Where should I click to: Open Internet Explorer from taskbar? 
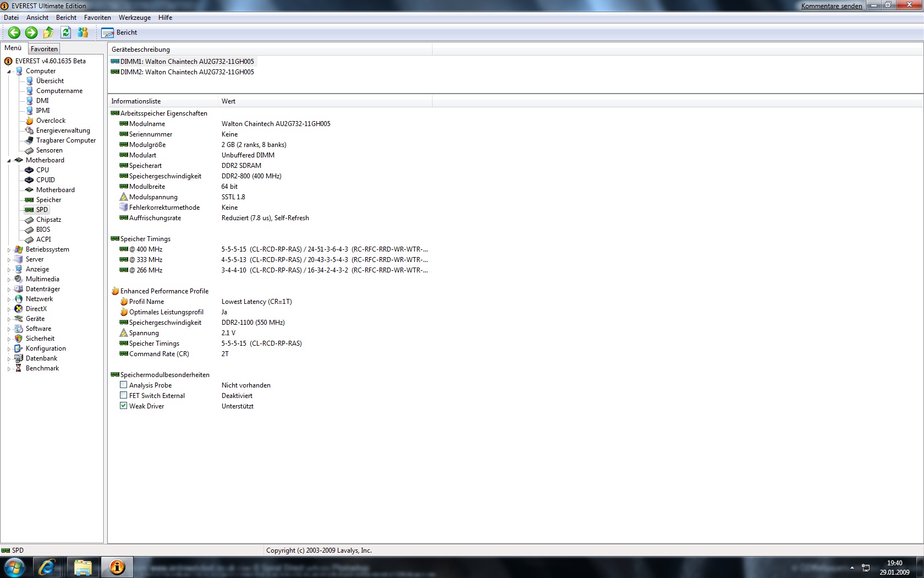click(47, 568)
